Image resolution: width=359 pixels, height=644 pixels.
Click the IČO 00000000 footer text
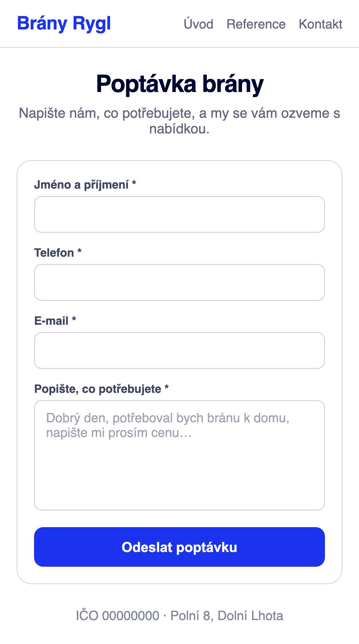(118, 616)
